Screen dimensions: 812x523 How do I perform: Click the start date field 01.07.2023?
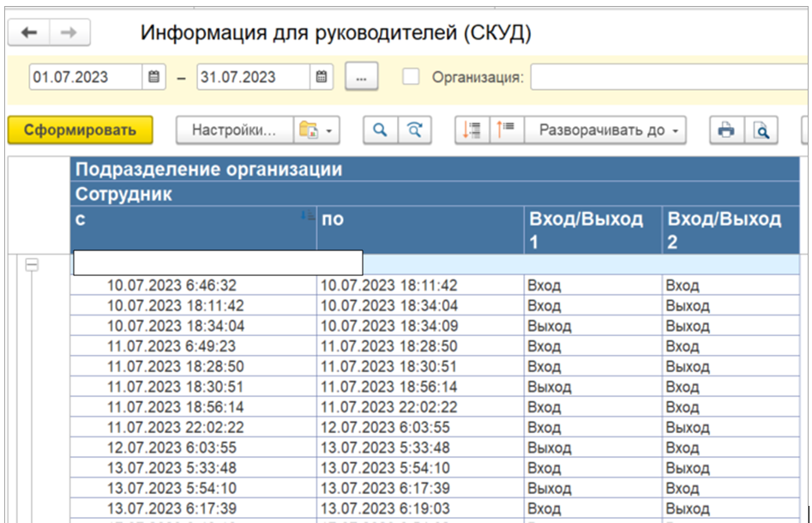pos(84,76)
